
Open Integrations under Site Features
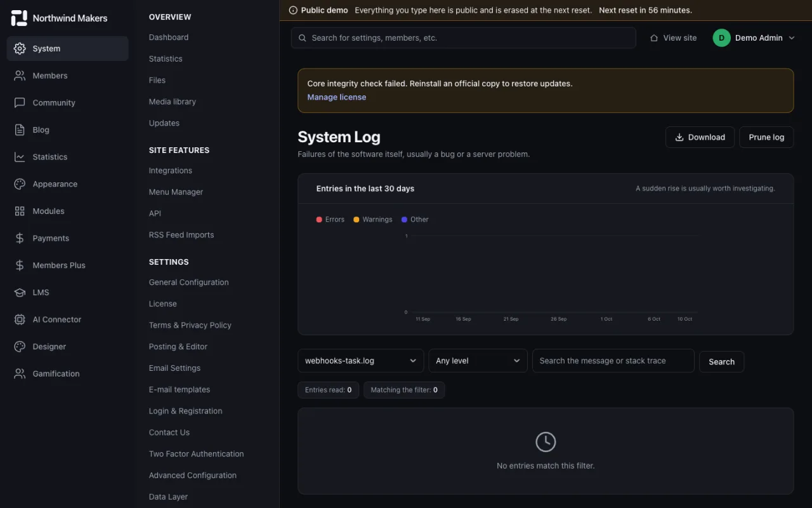point(171,171)
